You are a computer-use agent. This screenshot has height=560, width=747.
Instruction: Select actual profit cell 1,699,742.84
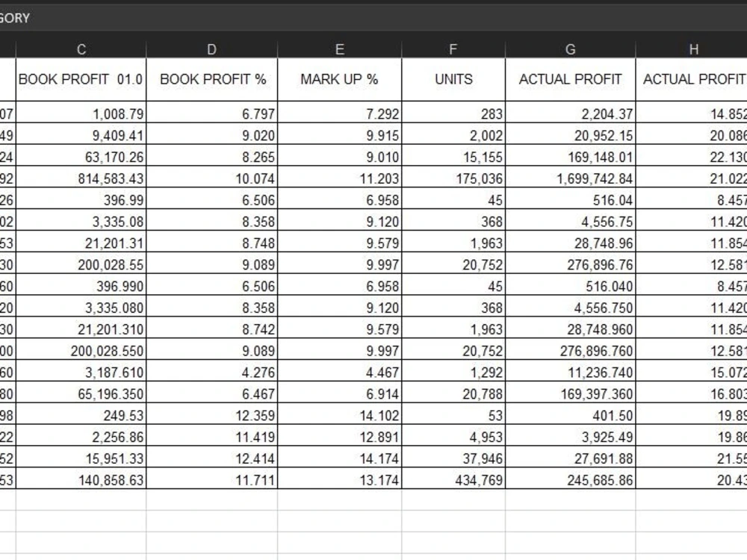[x=570, y=177]
